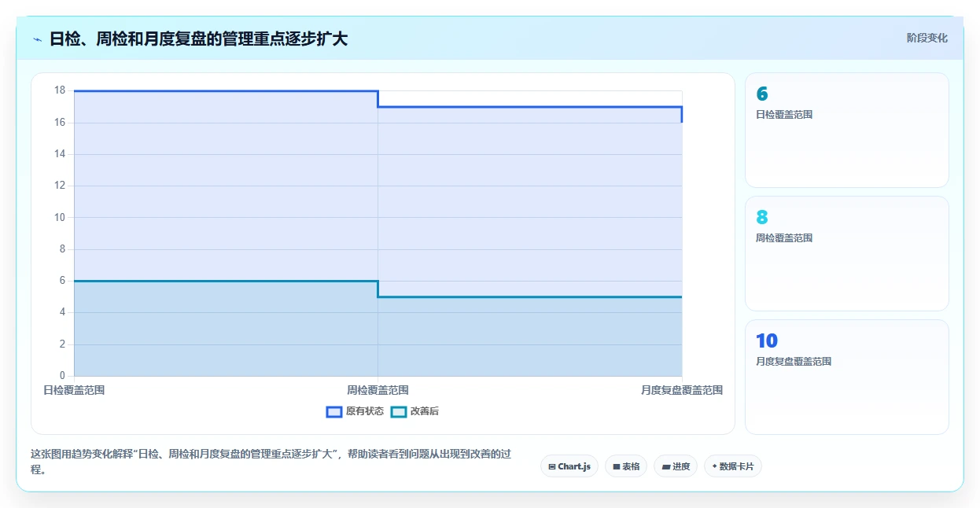Screen dimensions: 980x508
Task: Click the number 6 in the first card
Action: click(762, 94)
